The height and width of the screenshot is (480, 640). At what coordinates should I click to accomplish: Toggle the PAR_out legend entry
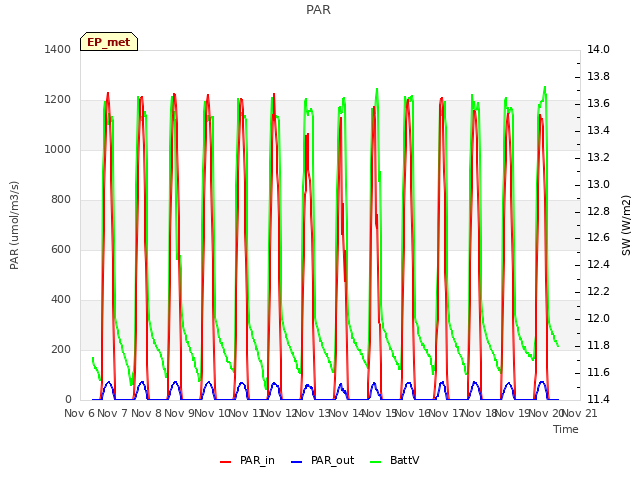(322, 461)
